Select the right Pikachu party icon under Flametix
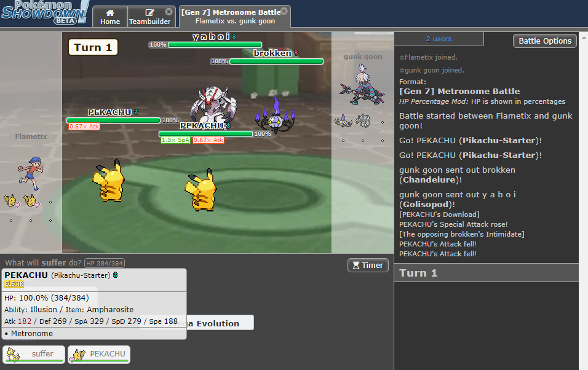 31,201
